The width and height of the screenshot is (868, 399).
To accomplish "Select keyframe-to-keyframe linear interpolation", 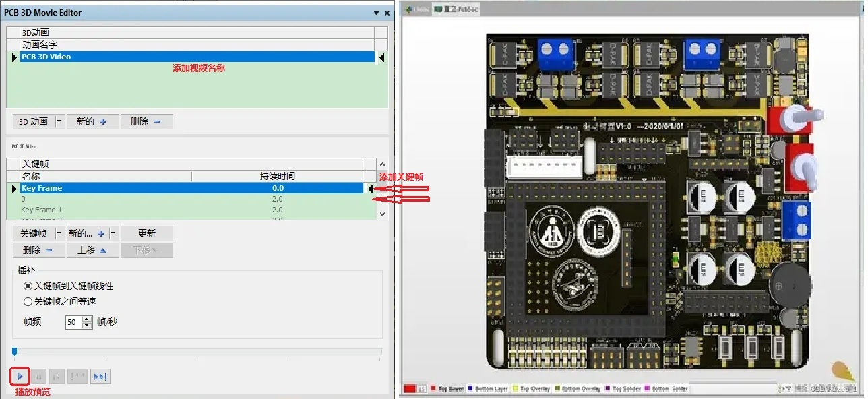I will coord(28,286).
